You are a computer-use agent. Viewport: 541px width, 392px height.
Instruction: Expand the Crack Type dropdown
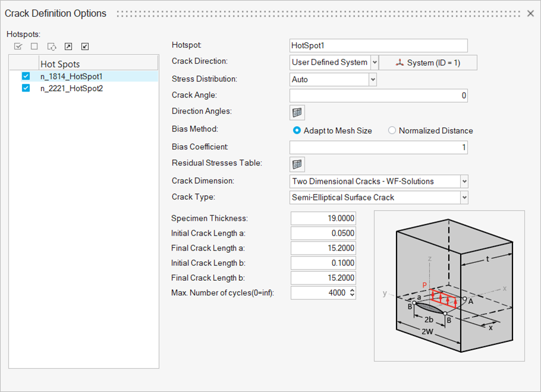[x=464, y=197]
